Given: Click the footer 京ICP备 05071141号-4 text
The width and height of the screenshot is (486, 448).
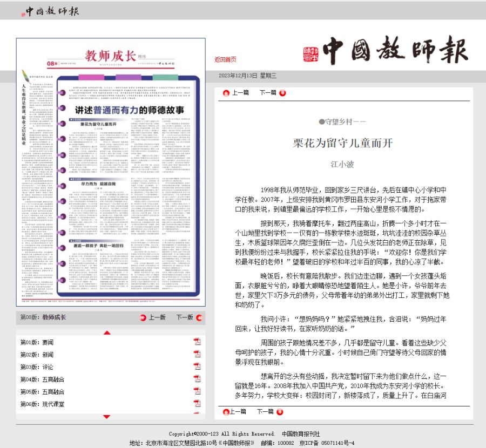Looking at the screenshot, I should click(327, 443).
